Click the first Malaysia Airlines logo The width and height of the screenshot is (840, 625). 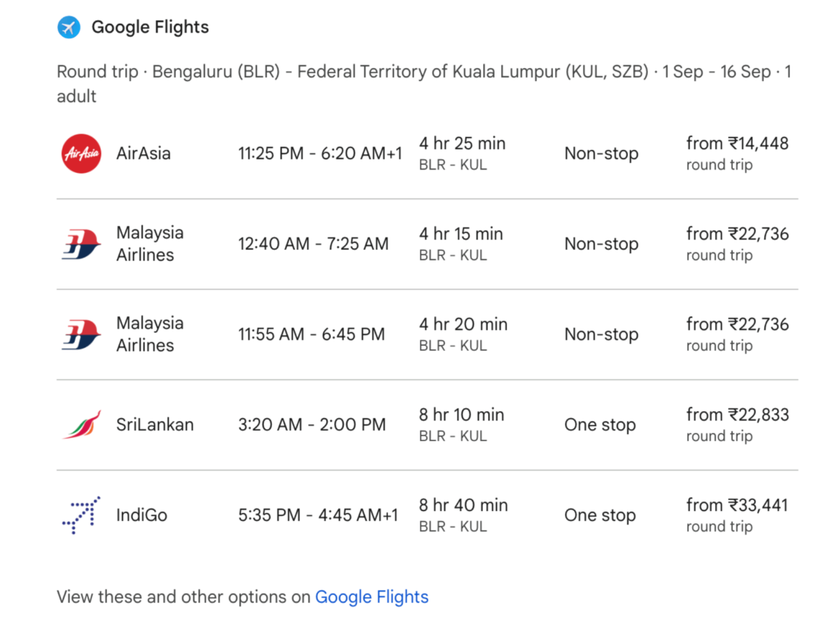click(x=80, y=243)
